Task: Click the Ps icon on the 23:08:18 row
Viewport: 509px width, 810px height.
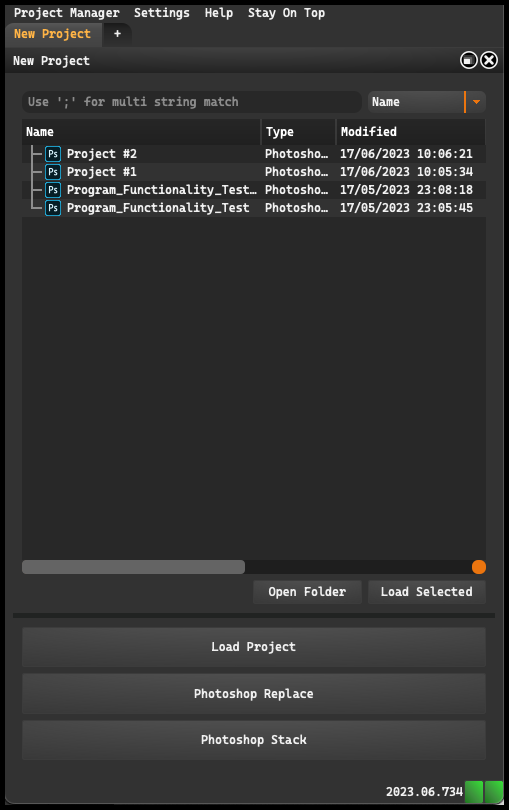Action: pyautogui.click(x=53, y=190)
